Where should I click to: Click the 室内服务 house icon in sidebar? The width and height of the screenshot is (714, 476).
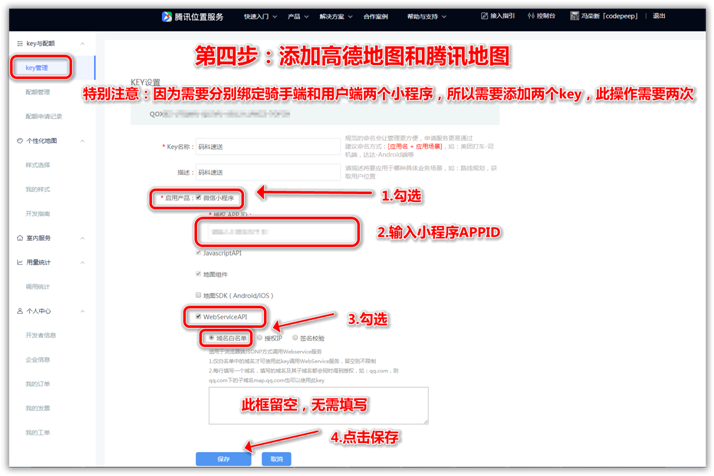tap(20, 238)
